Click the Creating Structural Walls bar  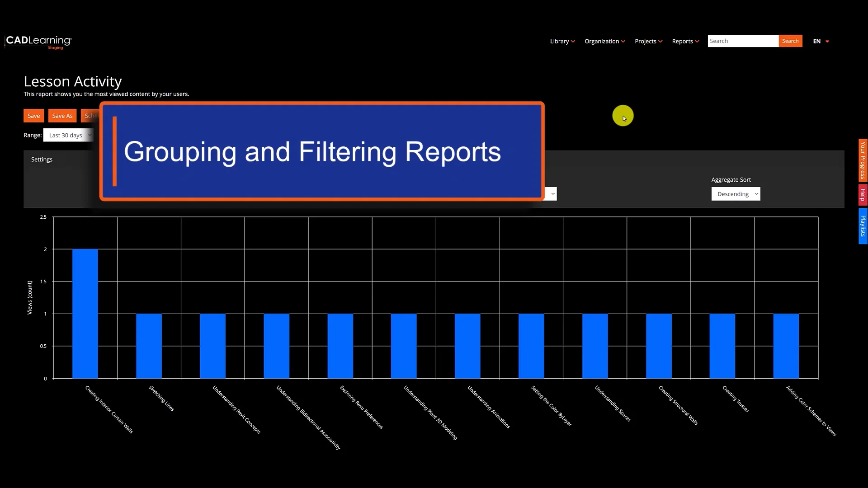coord(659,346)
